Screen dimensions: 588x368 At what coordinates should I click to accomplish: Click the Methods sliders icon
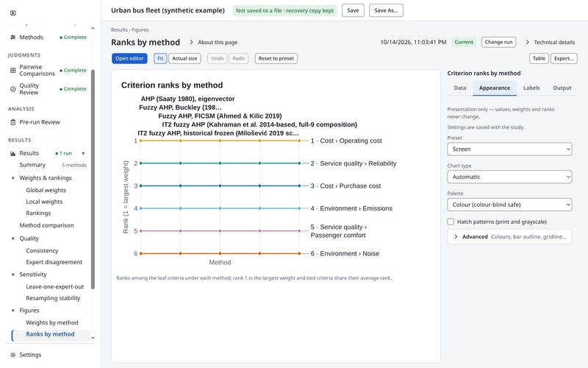pos(13,38)
